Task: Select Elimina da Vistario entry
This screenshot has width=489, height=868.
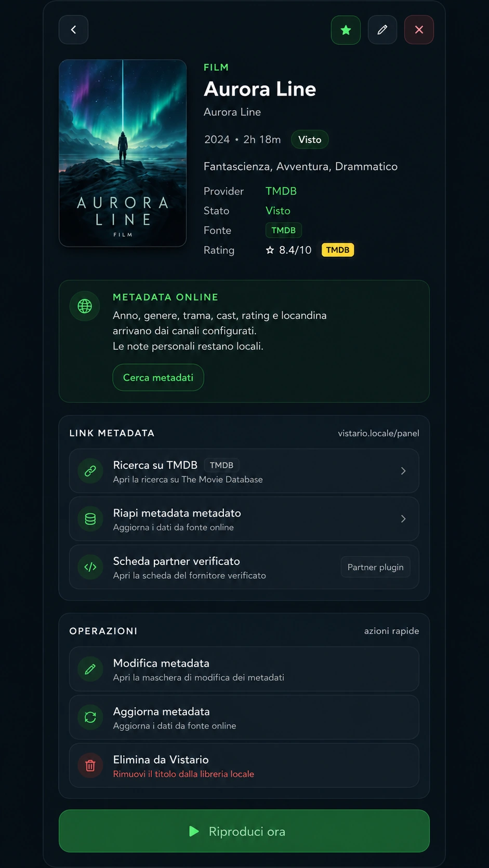Action: (244, 766)
